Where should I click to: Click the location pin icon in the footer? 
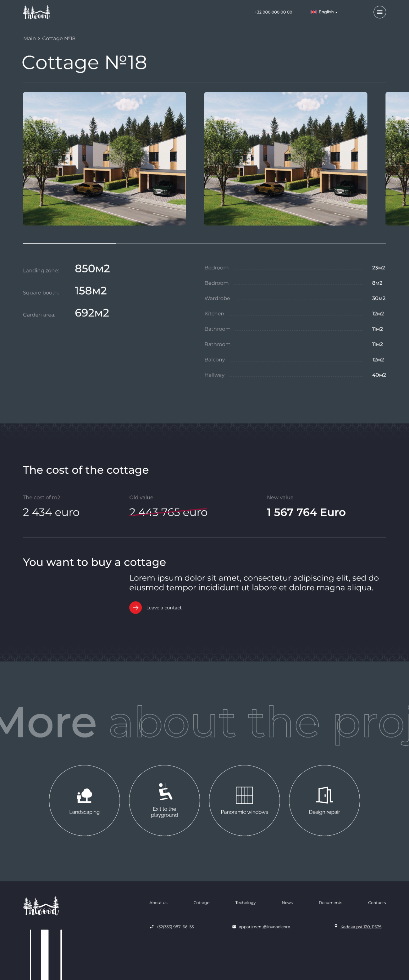point(336,926)
